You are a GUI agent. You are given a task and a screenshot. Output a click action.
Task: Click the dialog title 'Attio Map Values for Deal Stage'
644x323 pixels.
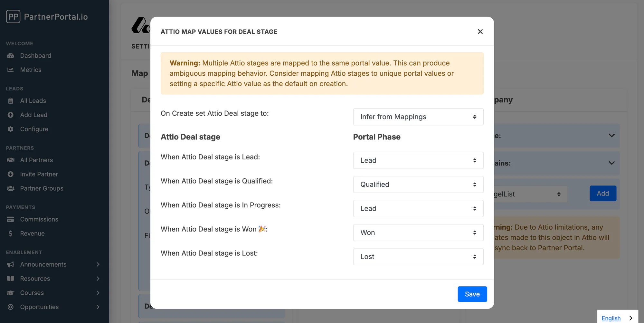[x=219, y=32]
